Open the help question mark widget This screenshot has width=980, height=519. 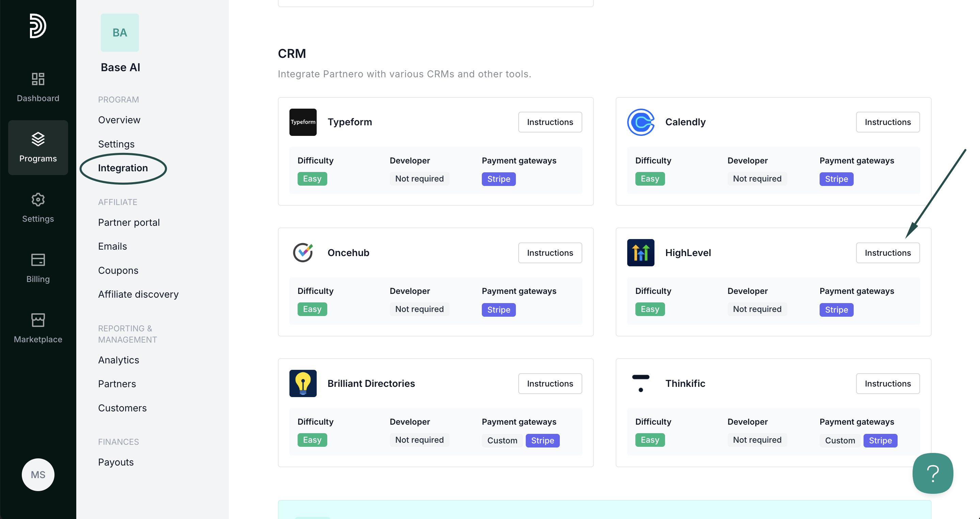(933, 473)
